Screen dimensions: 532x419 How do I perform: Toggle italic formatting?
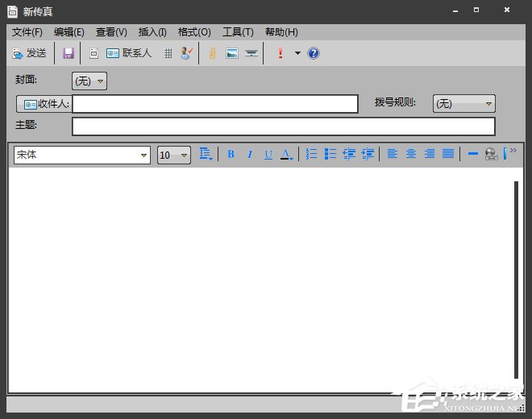(250, 154)
